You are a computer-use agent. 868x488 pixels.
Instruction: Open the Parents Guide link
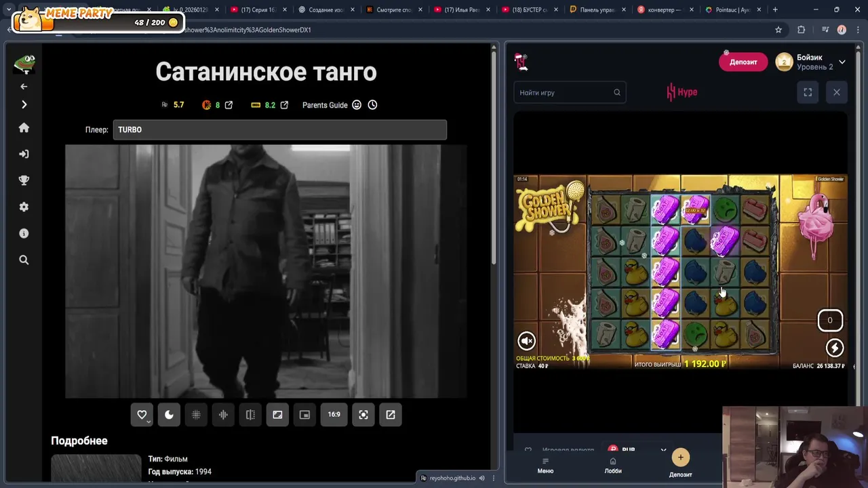click(x=325, y=105)
